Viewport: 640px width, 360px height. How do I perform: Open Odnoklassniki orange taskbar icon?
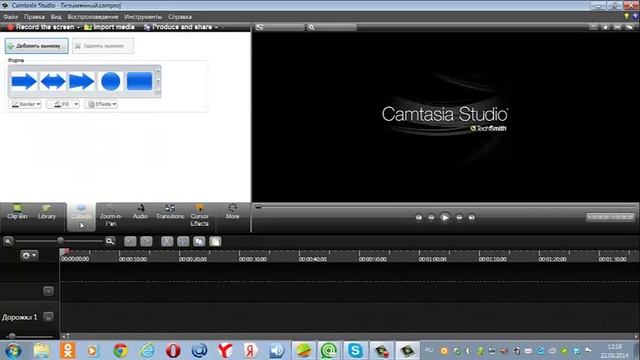pos(68,351)
